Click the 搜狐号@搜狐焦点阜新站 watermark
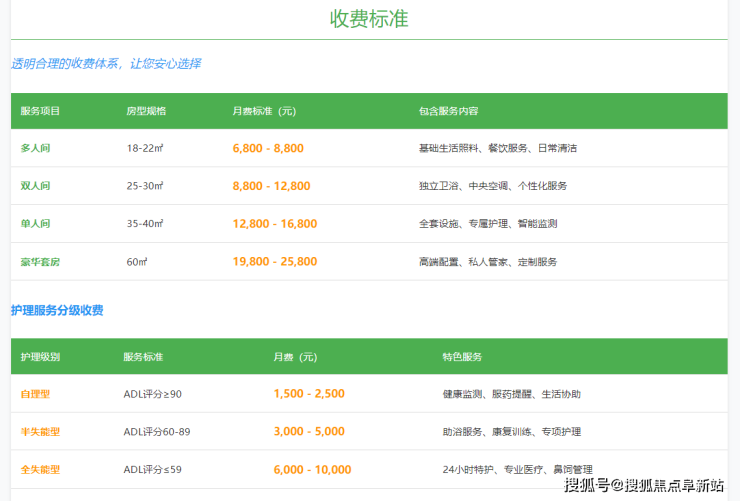 (643, 485)
